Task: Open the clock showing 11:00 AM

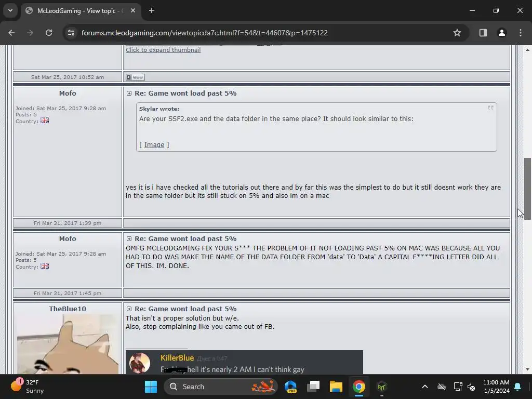Action: 496,387
